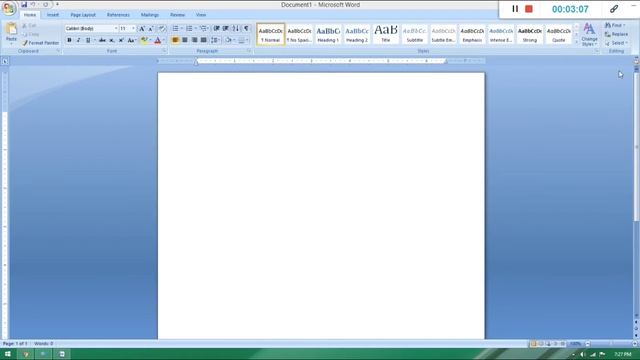This screenshot has width=640, height=360.
Task: Open the Change Case Aa dropdown
Action: [131, 40]
